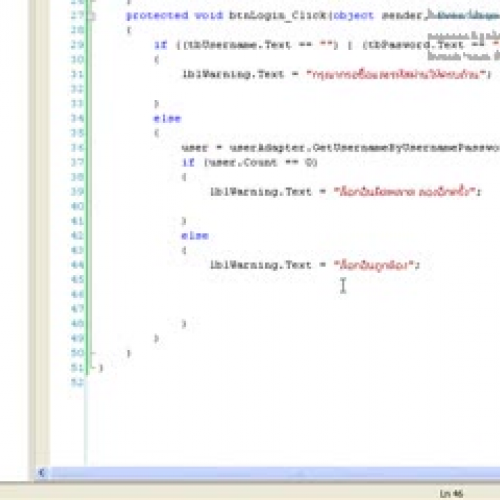Click the closing brace on line 49
The height and width of the screenshot is (500, 500).
[156, 339]
